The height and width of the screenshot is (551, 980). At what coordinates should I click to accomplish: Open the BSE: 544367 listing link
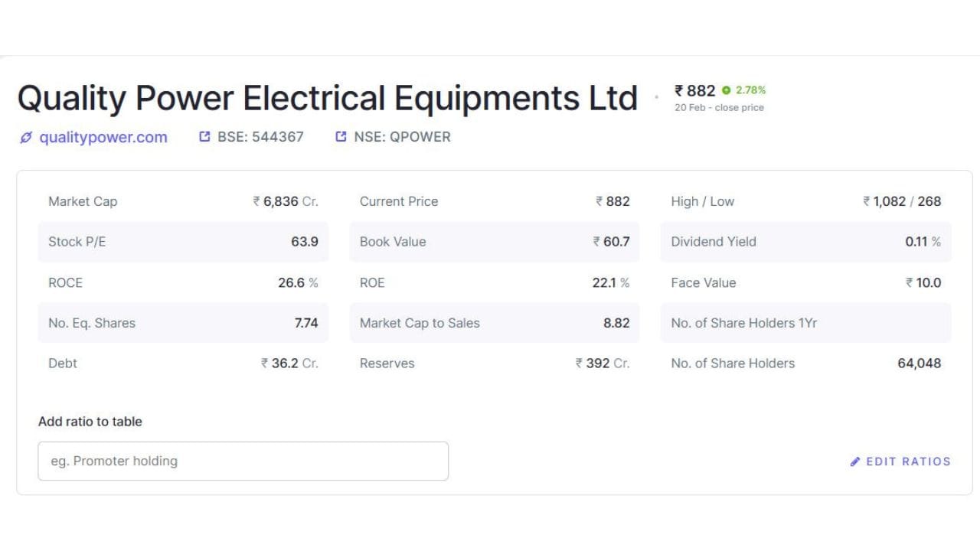[x=260, y=137]
